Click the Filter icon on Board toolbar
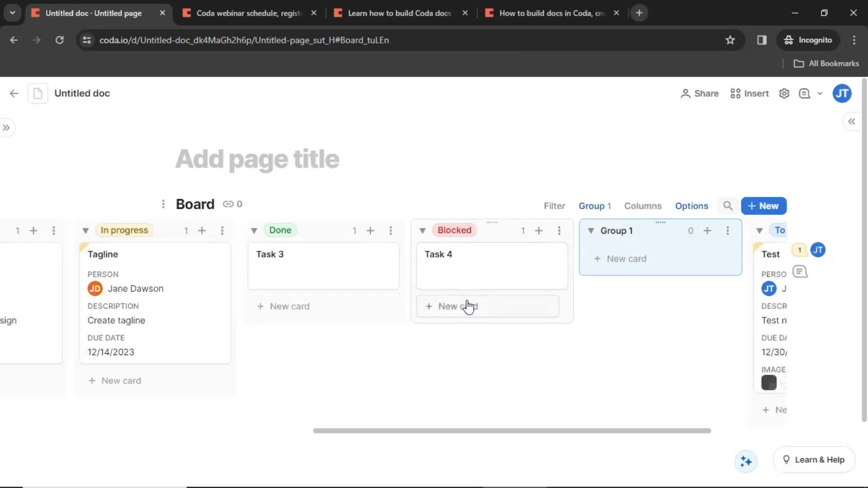 click(x=554, y=206)
